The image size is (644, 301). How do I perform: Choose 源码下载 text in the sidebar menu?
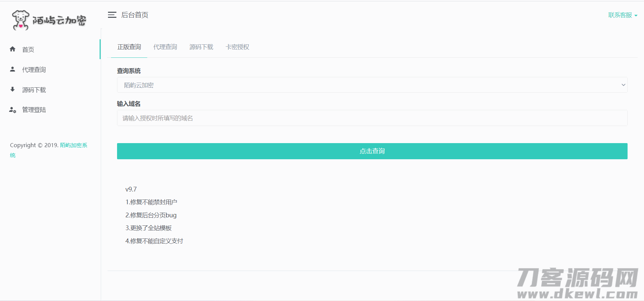click(x=34, y=90)
